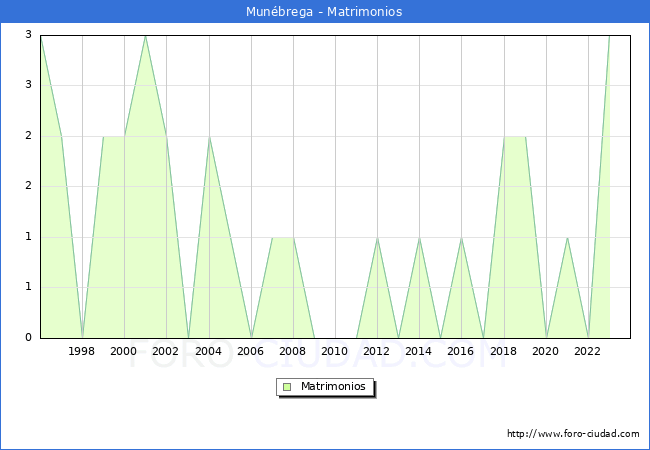650x450 pixels.
Task: Click the 2014 x-axis label
Action: [419, 351]
